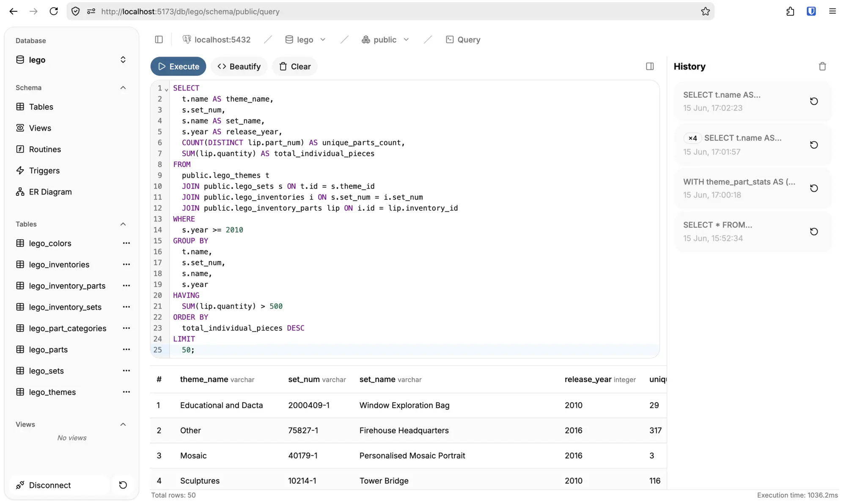Screen dimensions: 846x504
Task: Click the '40179-1' set number cell
Action: [303, 456]
